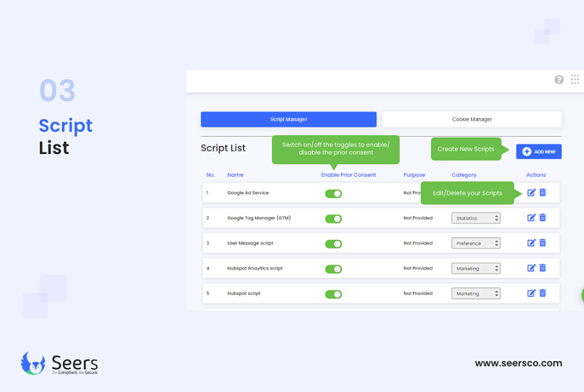Toggle prior consent for Hubspot script
This screenshot has width=584, height=392.
(333, 294)
